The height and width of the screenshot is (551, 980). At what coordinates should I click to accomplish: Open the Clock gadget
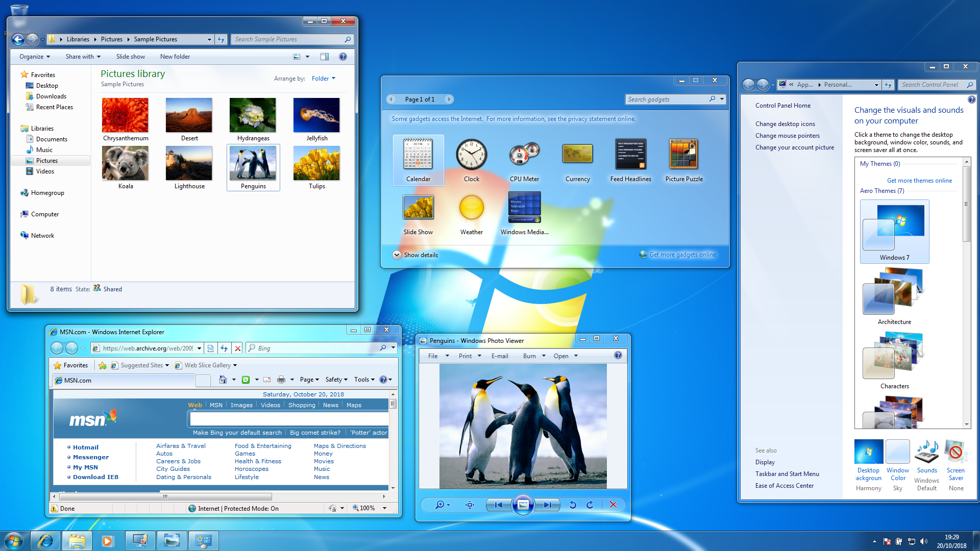click(471, 155)
